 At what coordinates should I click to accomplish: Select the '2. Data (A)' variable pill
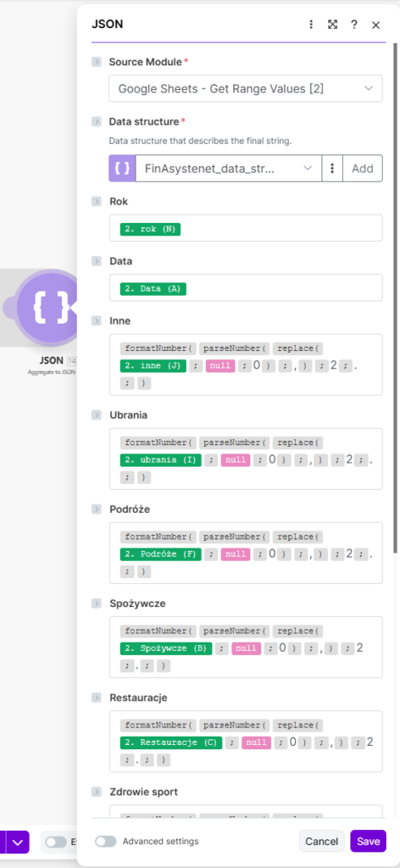coord(153,288)
